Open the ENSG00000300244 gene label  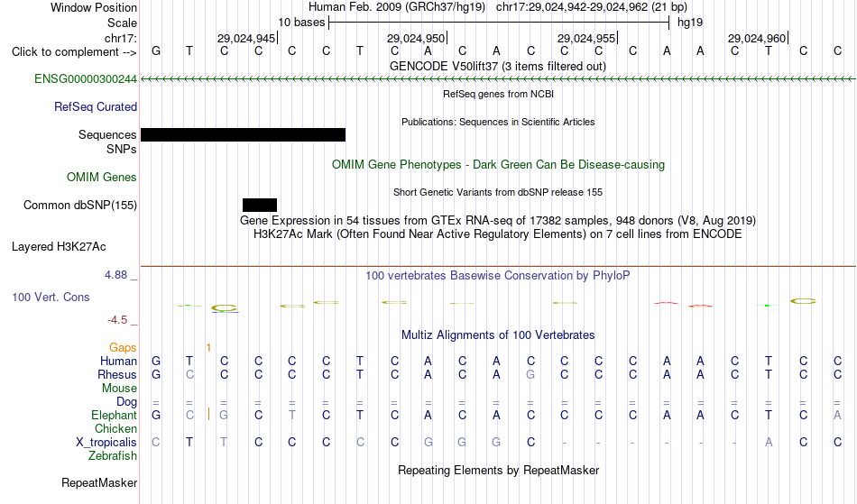coord(86,79)
